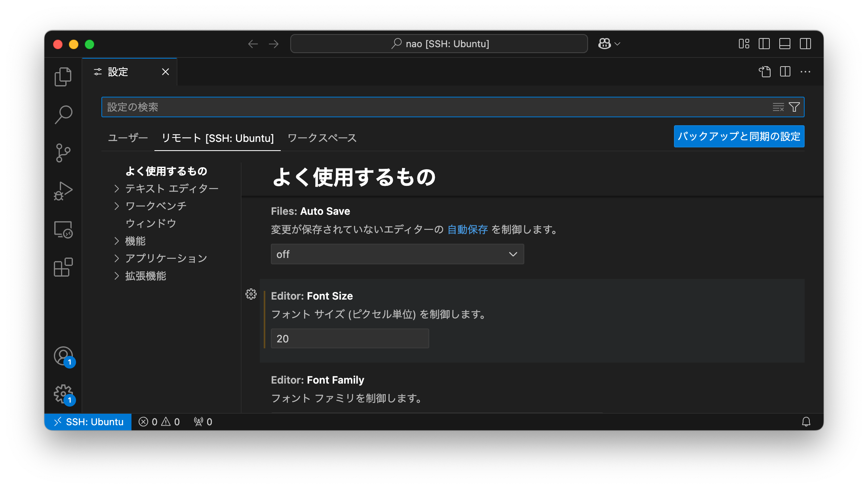Screen dimensions: 868x489
Task: Switch to リモート [SSH: Ubuntu] tab
Action: [x=217, y=138]
